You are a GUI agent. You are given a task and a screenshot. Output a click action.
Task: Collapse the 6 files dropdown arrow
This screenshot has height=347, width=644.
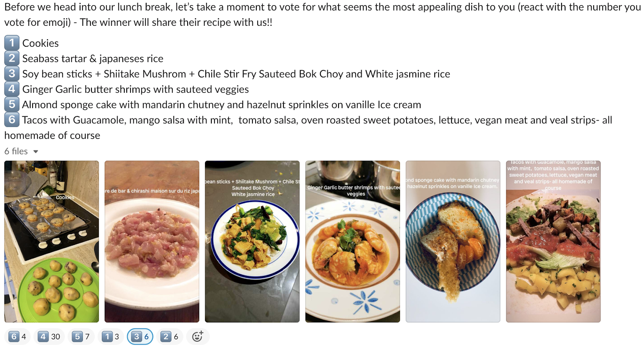pos(36,152)
